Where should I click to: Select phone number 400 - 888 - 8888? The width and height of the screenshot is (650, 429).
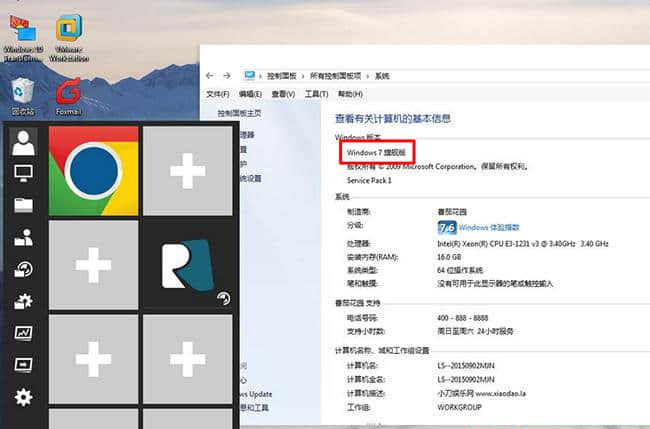(x=462, y=318)
